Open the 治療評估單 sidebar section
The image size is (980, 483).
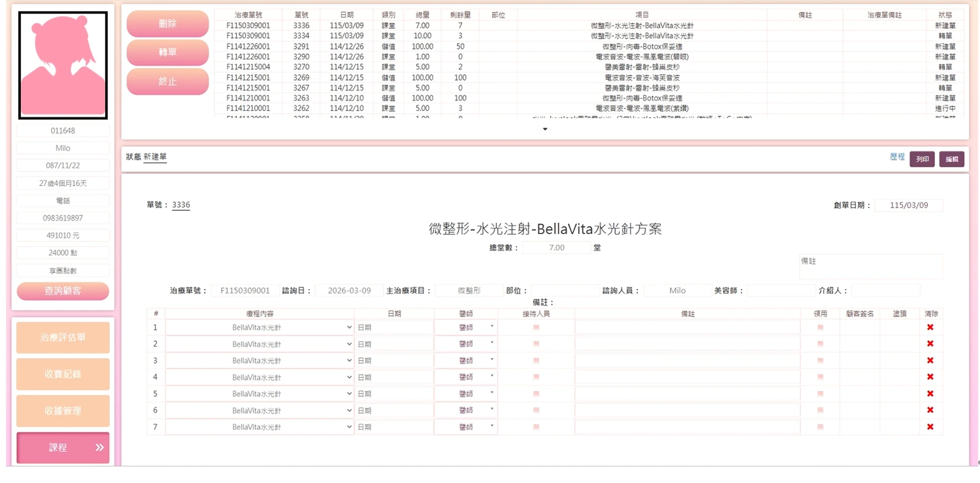pyautogui.click(x=63, y=337)
